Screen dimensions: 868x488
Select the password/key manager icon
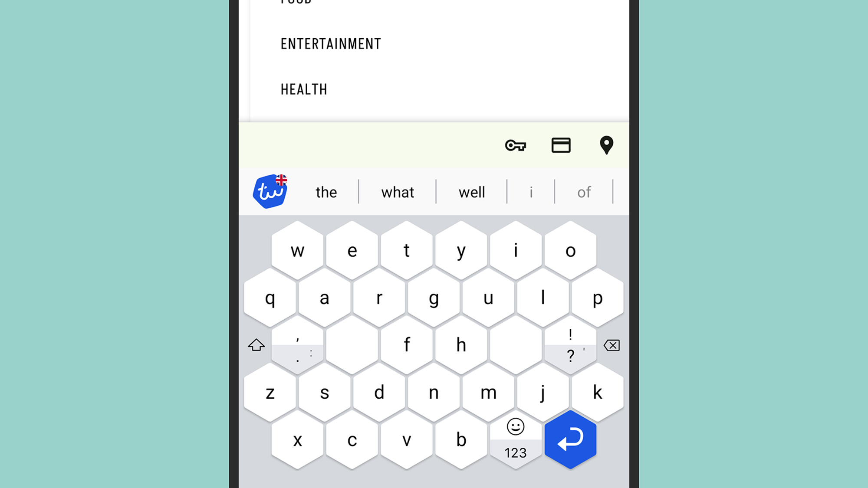(x=515, y=145)
